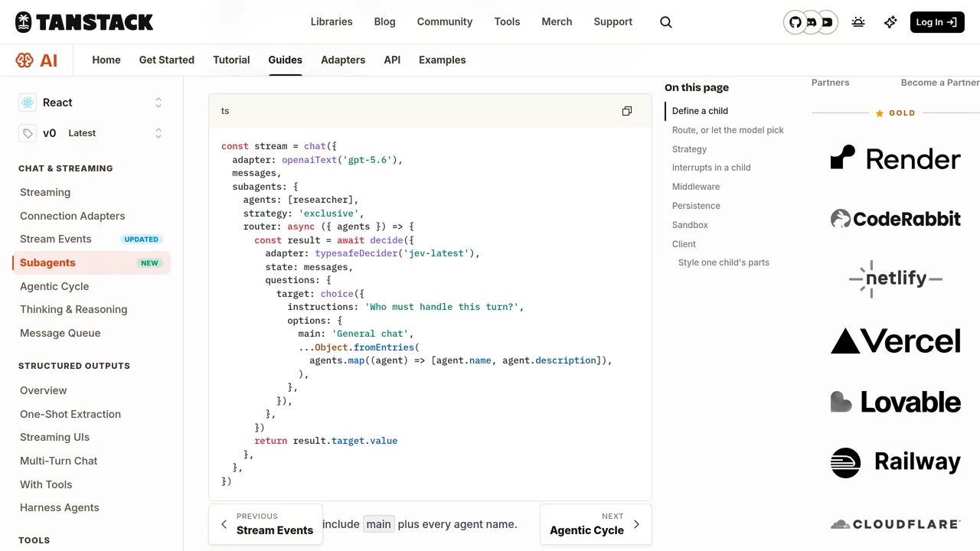This screenshot has height=551, width=980.
Task: Click the sparkle AI assistant icon
Action: pyautogui.click(x=890, y=22)
